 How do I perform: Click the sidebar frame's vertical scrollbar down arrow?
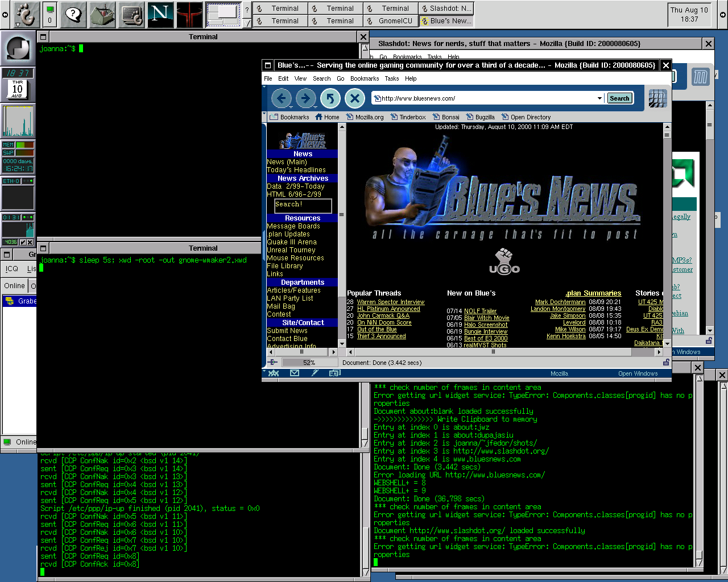[x=342, y=343]
